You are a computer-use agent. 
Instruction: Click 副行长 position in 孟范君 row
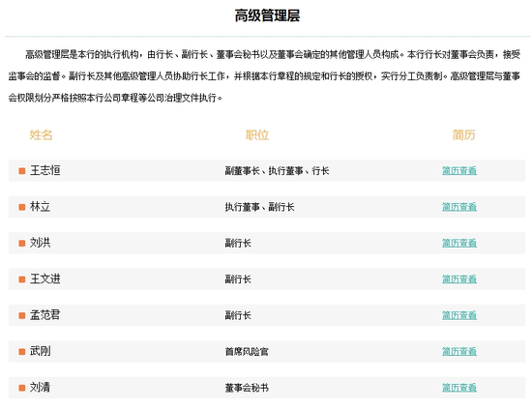[238, 315]
